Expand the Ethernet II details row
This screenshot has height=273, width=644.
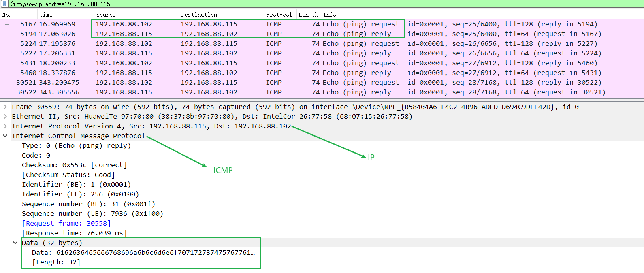5,116
